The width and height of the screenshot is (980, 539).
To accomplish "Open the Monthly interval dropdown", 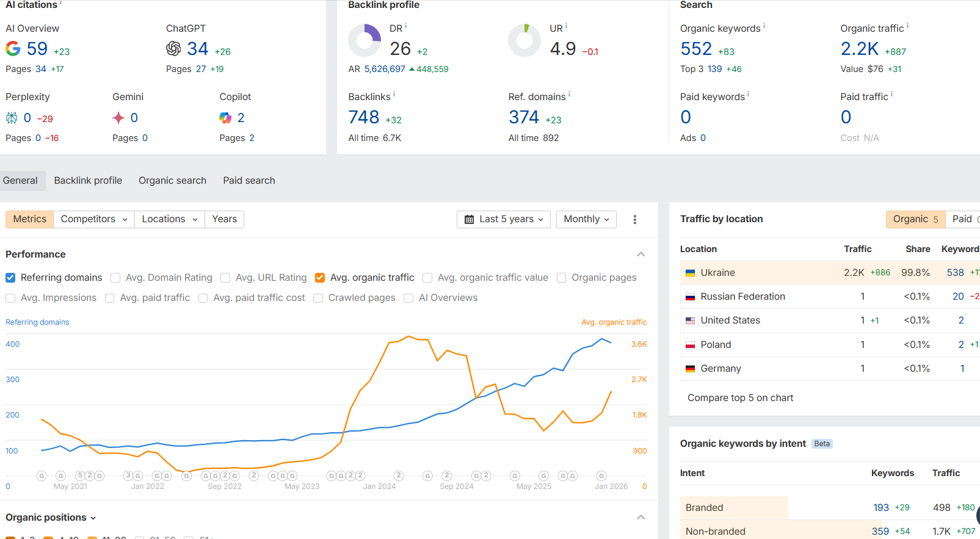I will [586, 220].
